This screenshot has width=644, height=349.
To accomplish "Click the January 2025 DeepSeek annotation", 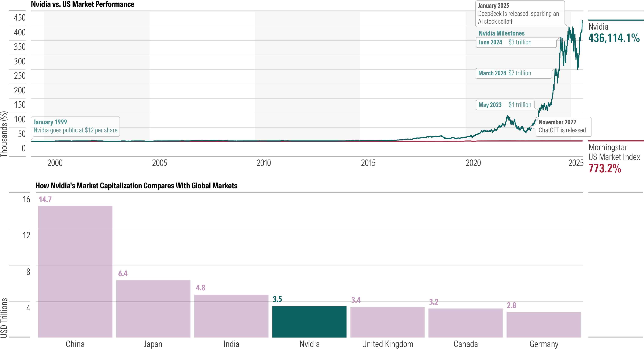I will pyautogui.click(x=520, y=14).
